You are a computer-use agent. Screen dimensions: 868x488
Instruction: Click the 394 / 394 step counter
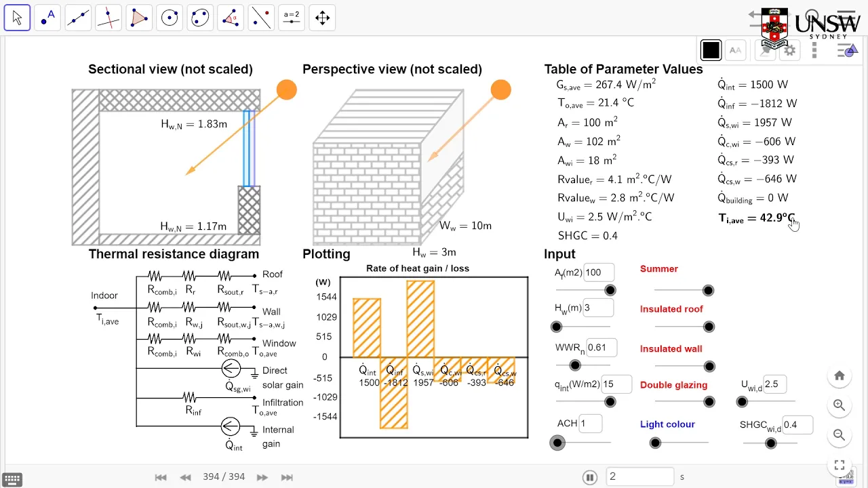coord(224,477)
